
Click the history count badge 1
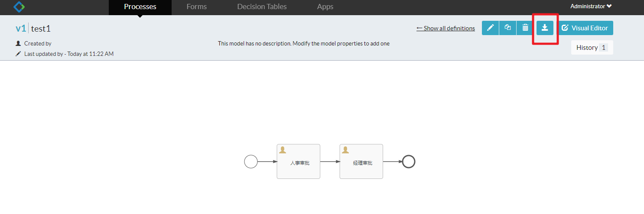[x=604, y=48]
